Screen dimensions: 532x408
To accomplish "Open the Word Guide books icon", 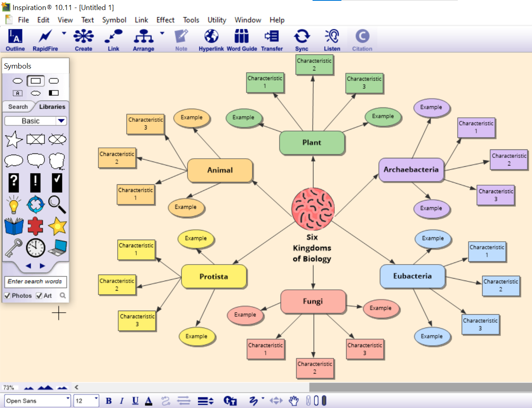I will tap(242, 40).
